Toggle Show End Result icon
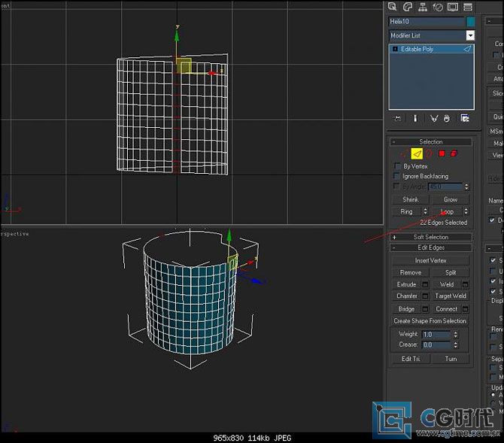This screenshot has height=443, width=504. (x=415, y=119)
